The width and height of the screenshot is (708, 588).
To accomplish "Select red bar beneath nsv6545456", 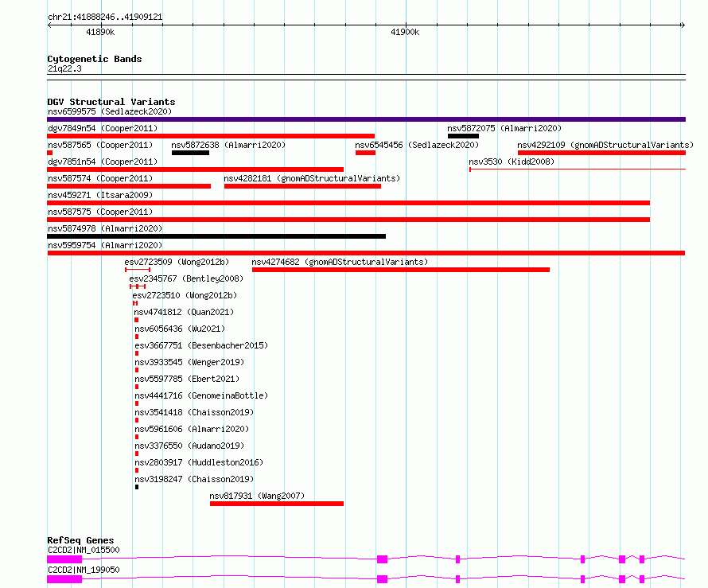I will pos(365,153).
